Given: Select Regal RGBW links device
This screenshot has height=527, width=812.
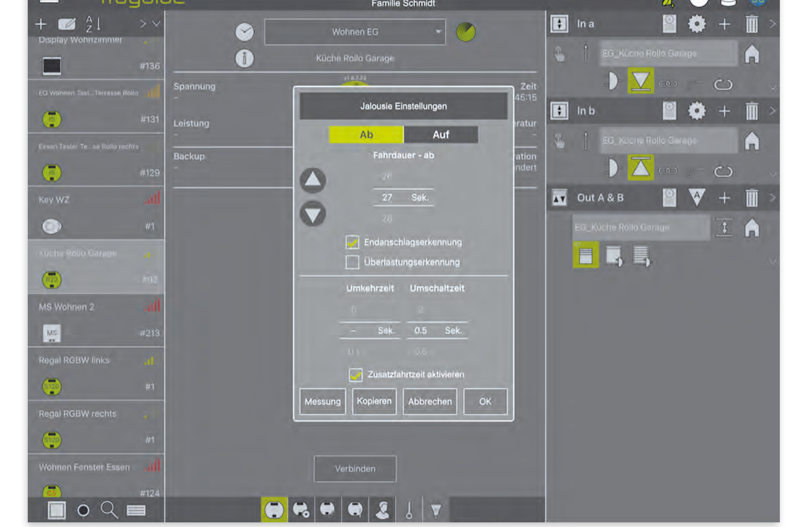Looking at the screenshot, I should coord(96,374).
